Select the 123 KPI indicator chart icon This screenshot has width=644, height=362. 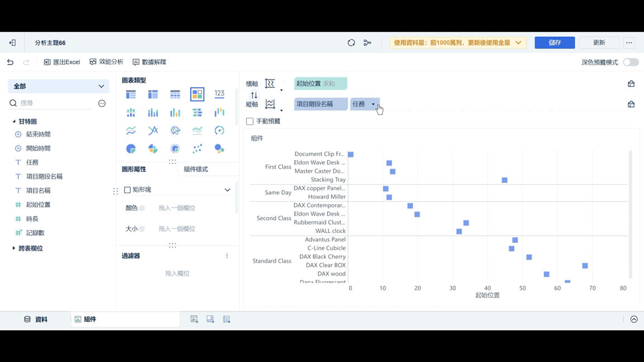pos(219,94)
